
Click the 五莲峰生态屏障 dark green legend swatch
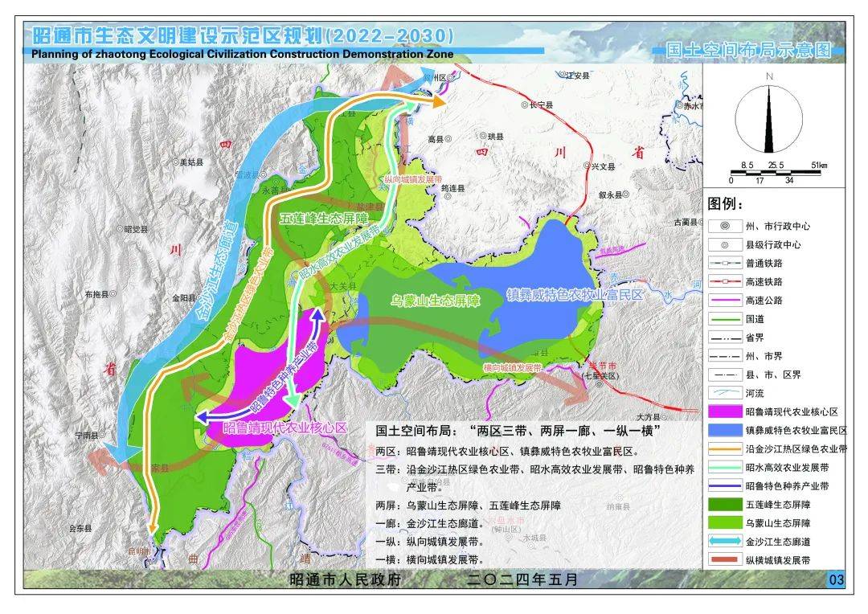[725, 505]
